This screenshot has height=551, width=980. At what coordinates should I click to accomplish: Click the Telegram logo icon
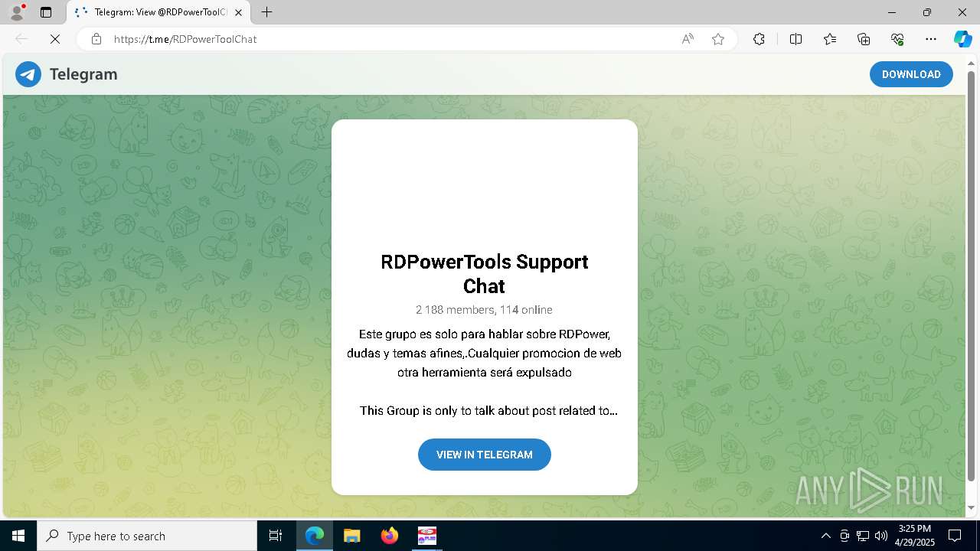point(28,74)
